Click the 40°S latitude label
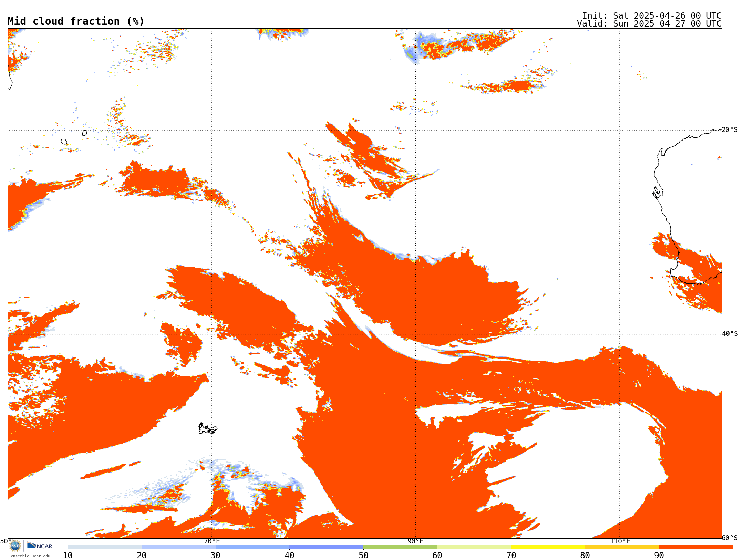 tap(730, 334)
